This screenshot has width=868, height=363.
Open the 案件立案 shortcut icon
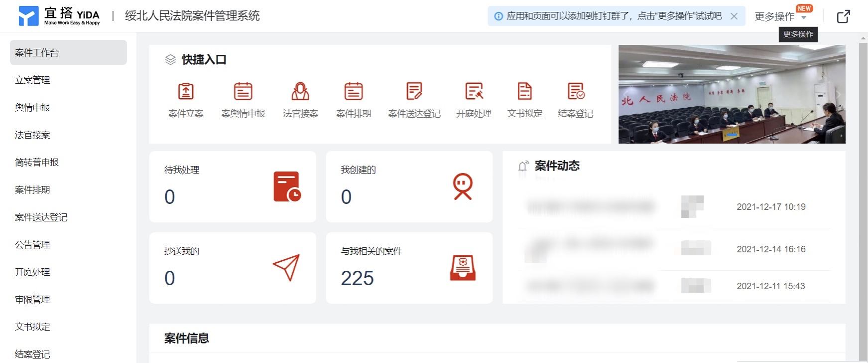tap(186, 91)
